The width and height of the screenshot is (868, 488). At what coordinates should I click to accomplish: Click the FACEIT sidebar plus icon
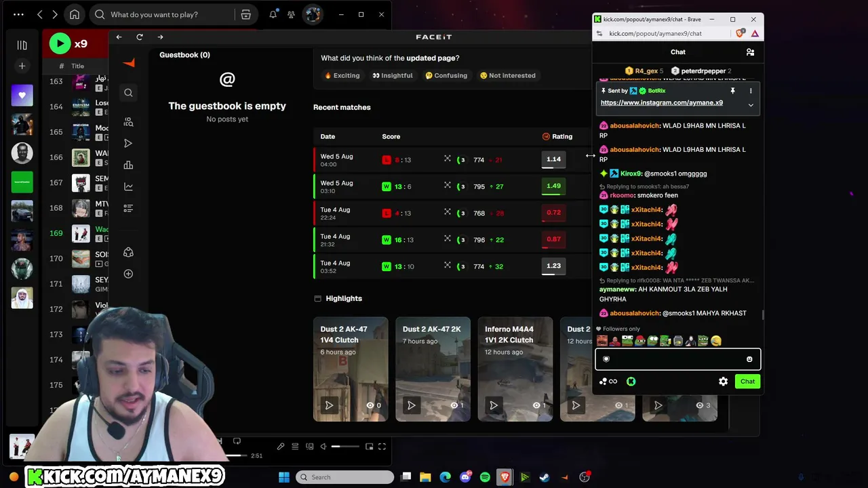tap(128, 274)
